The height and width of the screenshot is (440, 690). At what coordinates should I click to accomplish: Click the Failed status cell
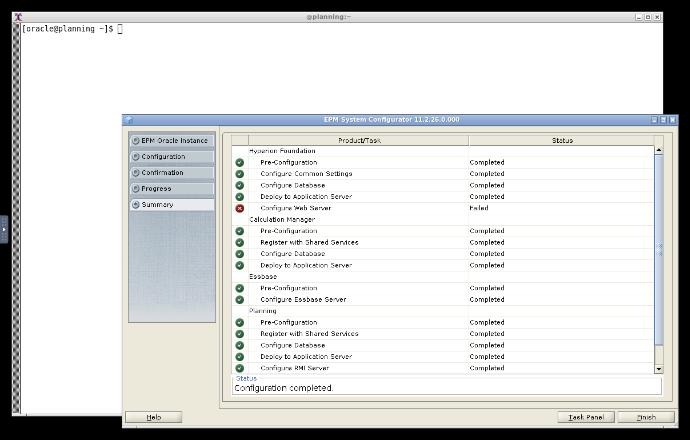(562, 208)
